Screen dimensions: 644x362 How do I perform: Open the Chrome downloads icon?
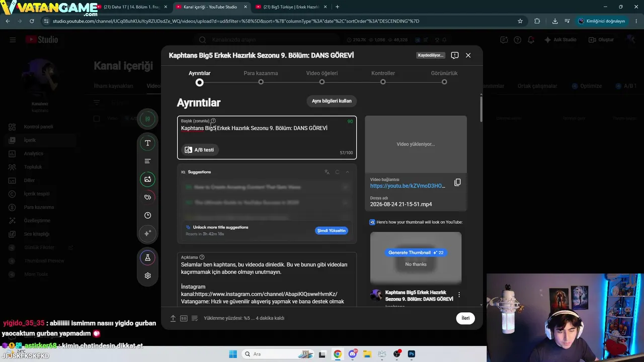click(x=555, y=21)
